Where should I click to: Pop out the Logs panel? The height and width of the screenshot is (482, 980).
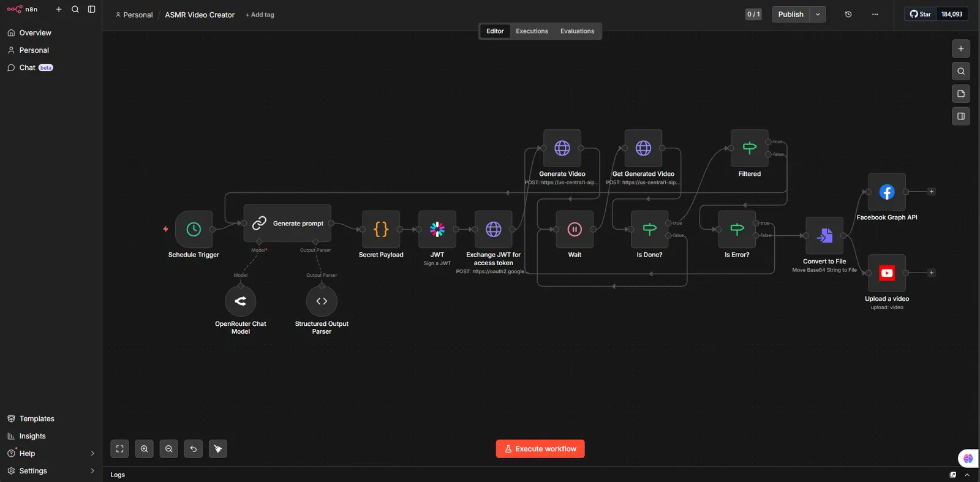click(x=953, y=475)
